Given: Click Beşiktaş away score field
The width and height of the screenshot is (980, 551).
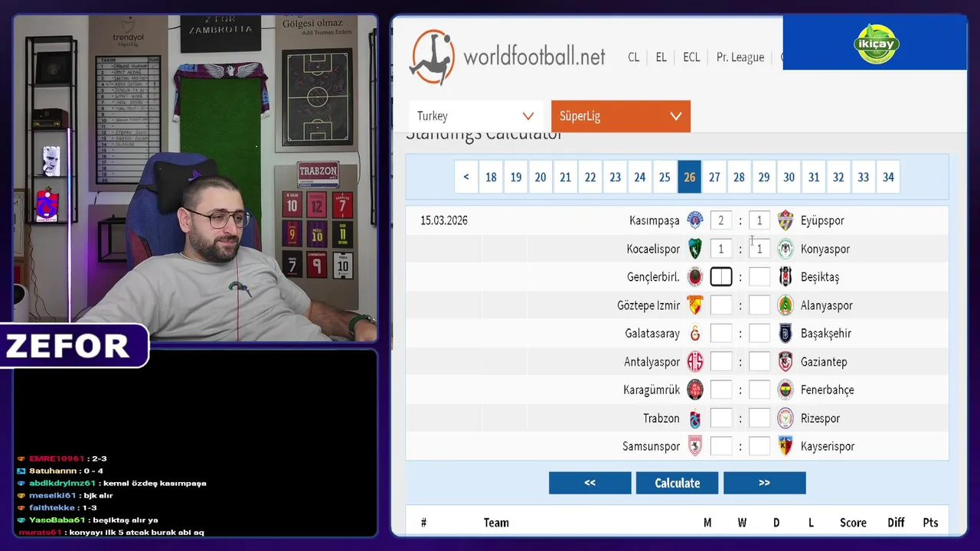Looking at the screenshot, I should click(x=759, y=277).
